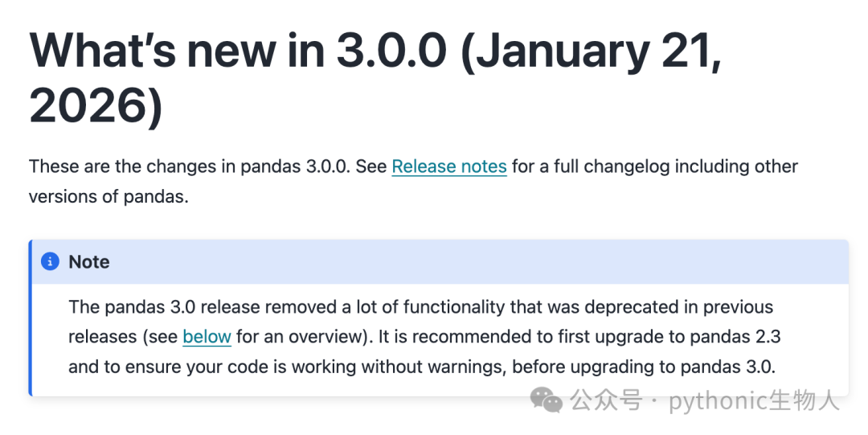This screenshot has width=868, height=435.
Task: Click the WeChat logo in the watermark
Action: click(x=547, y=400)
